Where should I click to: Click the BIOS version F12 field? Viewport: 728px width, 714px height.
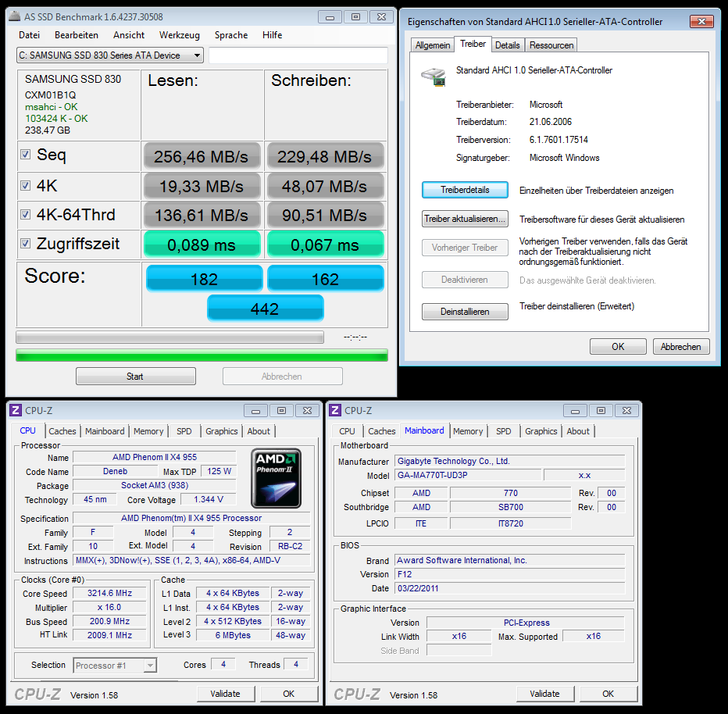coord(510,574)
